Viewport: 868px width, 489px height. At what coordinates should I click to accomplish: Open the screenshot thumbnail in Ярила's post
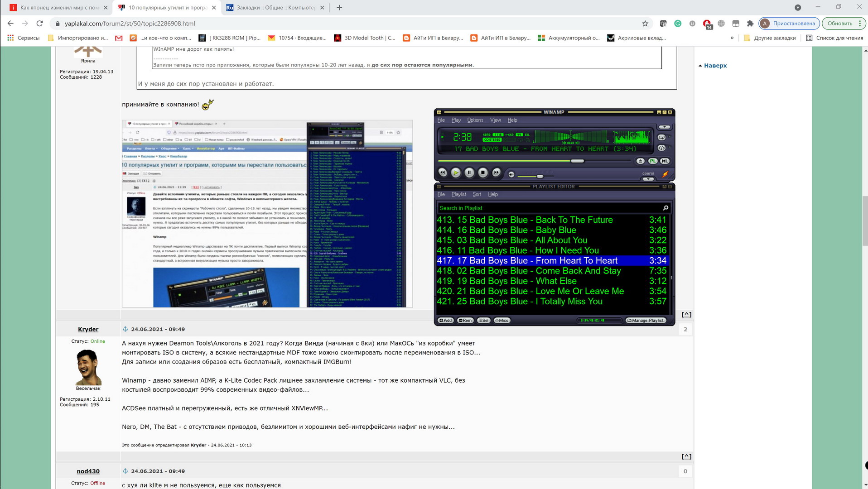(x=267, y=214)
